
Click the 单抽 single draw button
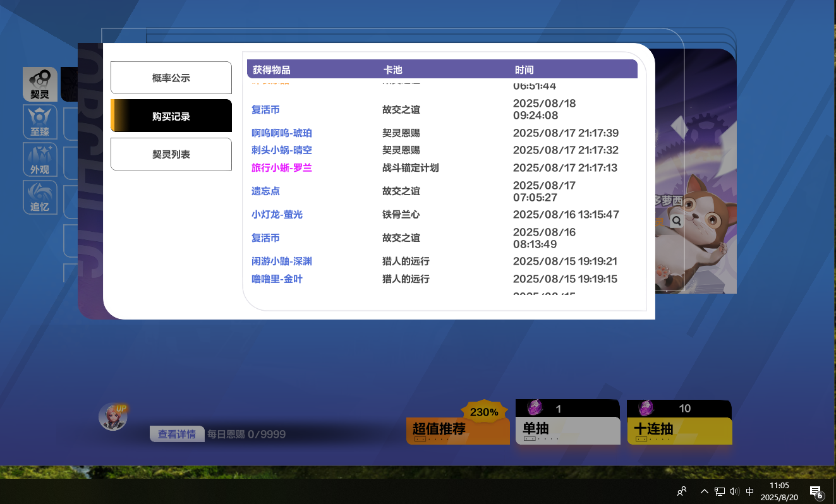point(568,430)
